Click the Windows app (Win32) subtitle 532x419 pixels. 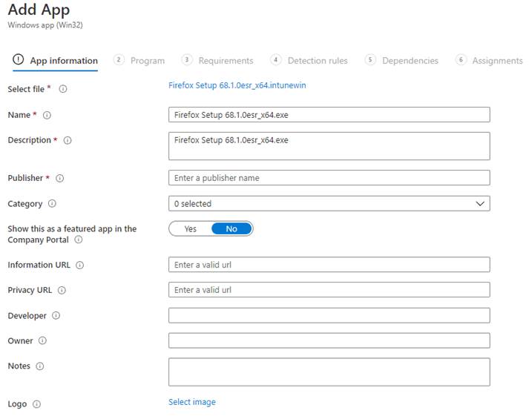(45, 25)
